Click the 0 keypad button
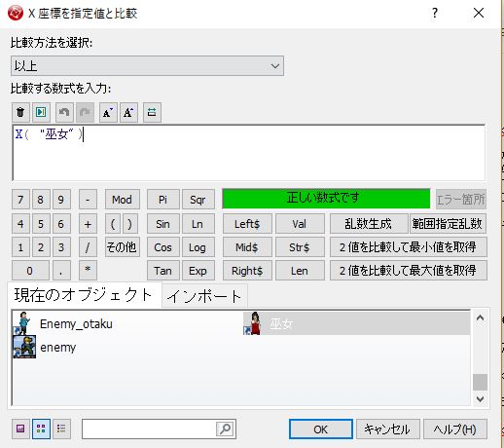 [x=30, y=271]
